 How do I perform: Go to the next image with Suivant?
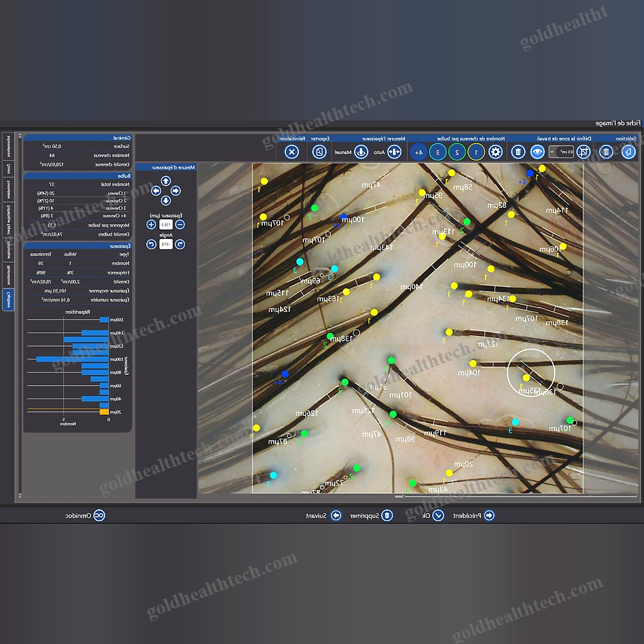[x=324, y=515]
